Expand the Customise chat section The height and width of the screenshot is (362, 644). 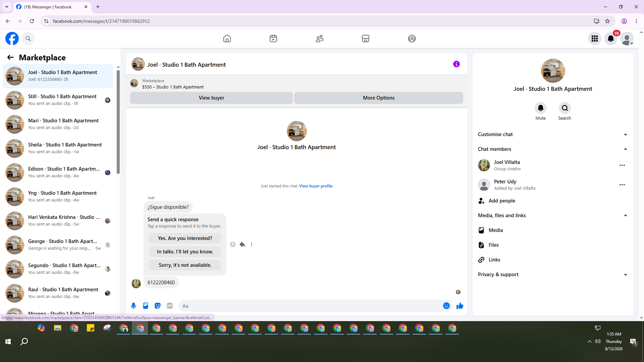(553, 134)
